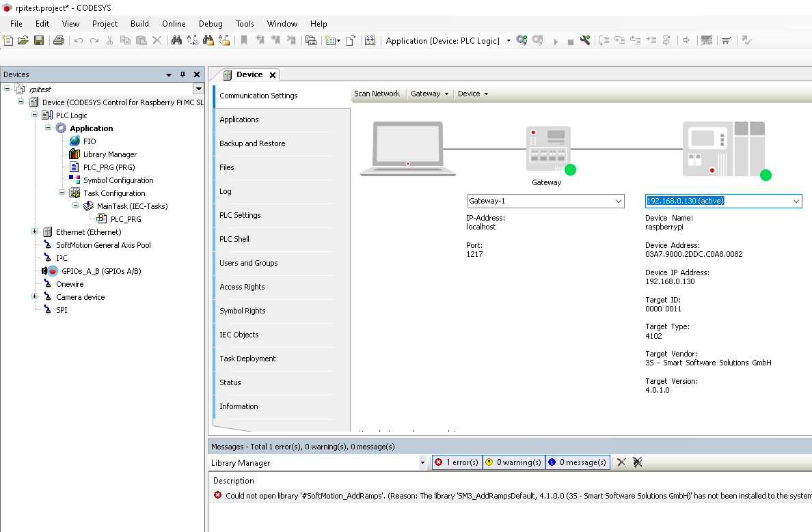Click the Print toolbar icon
Image resolution: width=812 pixels, height=532 pixels.
point(59,40)
